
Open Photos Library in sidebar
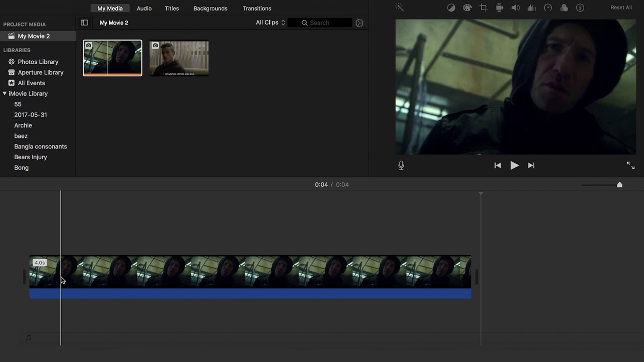pyautogui.click(x=38, y=62)
